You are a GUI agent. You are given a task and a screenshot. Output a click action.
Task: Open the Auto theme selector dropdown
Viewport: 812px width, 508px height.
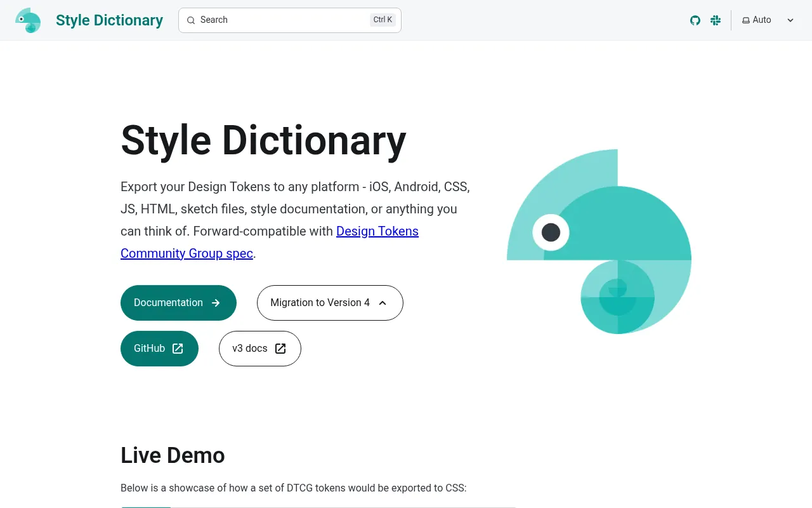pyautogui.click(x=768, y=20)
